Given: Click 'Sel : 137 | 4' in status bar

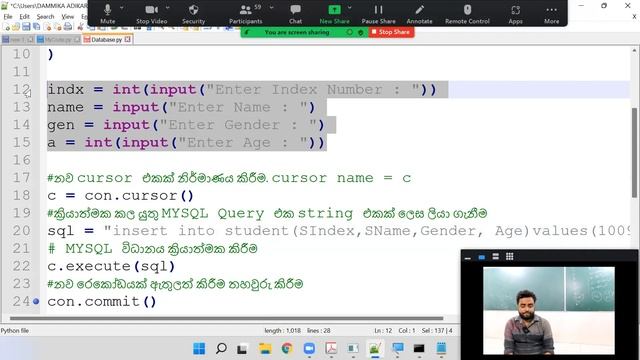Looking at the screenshot, I should tap(437, 331).
